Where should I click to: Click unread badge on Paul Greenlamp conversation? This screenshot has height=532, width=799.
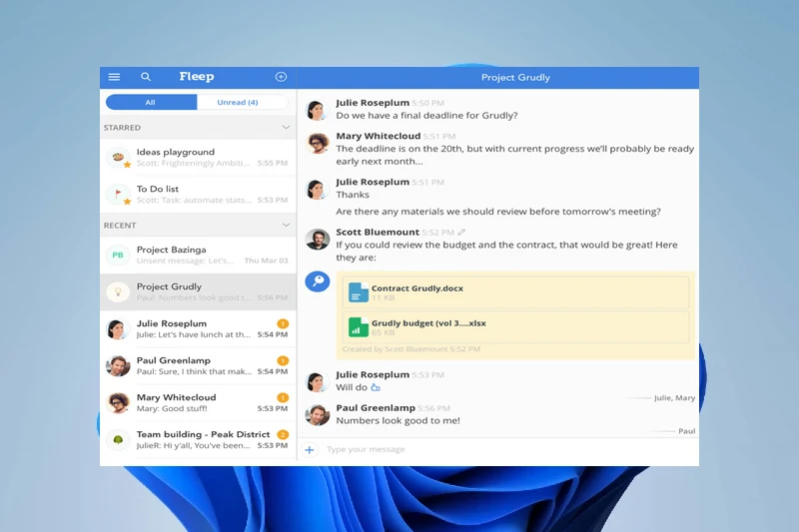pos(283,360)
